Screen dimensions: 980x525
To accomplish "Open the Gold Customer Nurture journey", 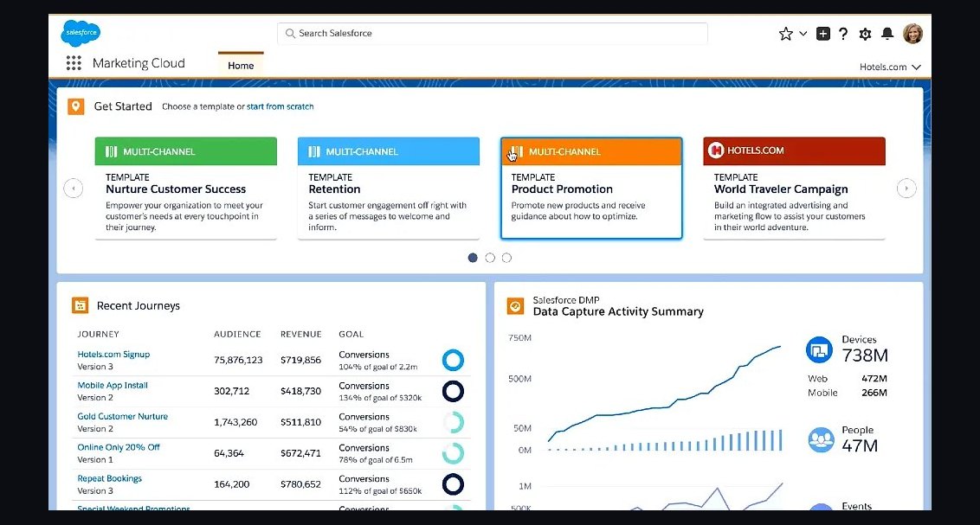I will pos(123,416).
